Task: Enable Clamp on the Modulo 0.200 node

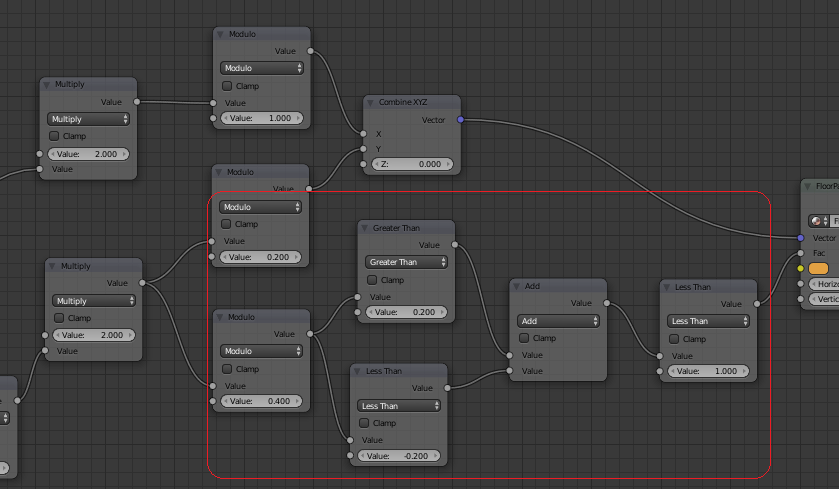Action: (226, 224)
